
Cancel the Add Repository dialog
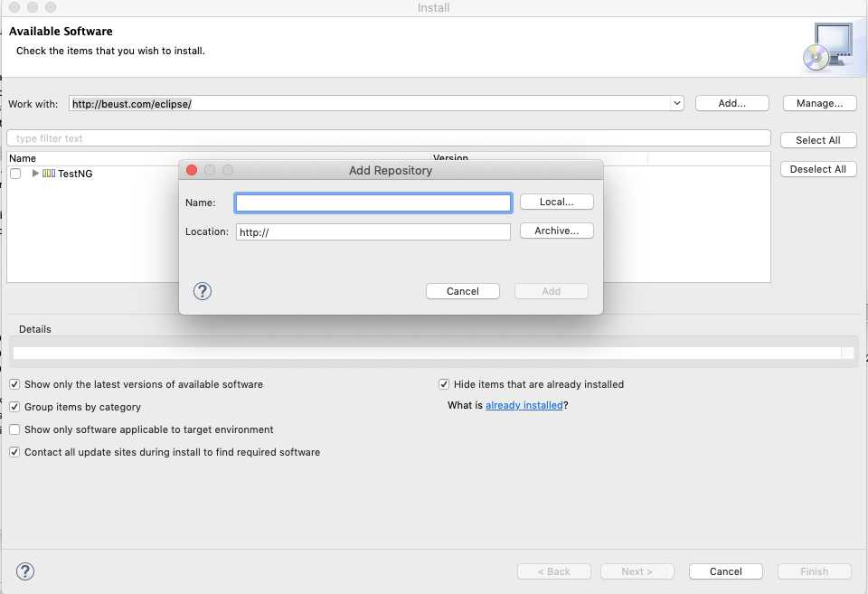click(463, 291)
